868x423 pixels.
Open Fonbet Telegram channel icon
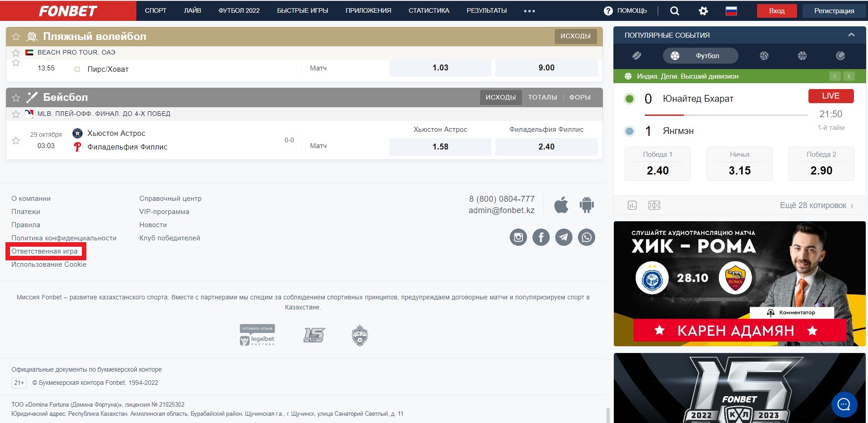pos(564,237)
